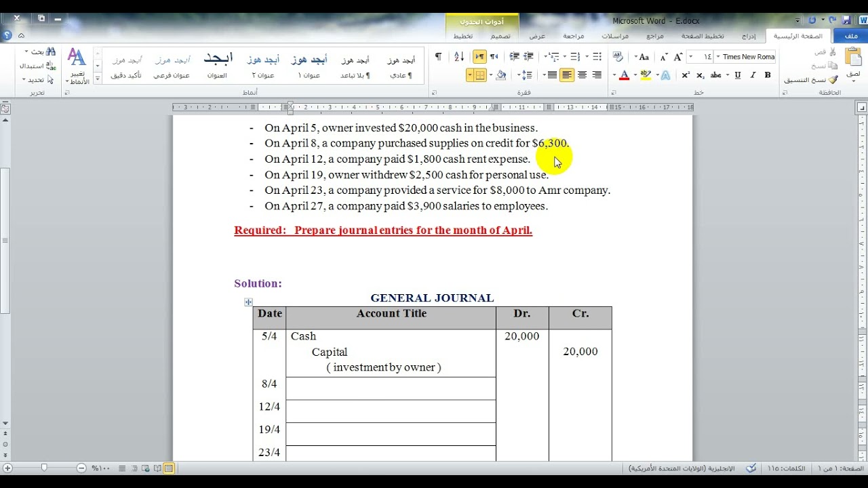The width and height of the screenshot is (868, 488).
Task: Justify the paragraph text
Action: coord(552,75)
